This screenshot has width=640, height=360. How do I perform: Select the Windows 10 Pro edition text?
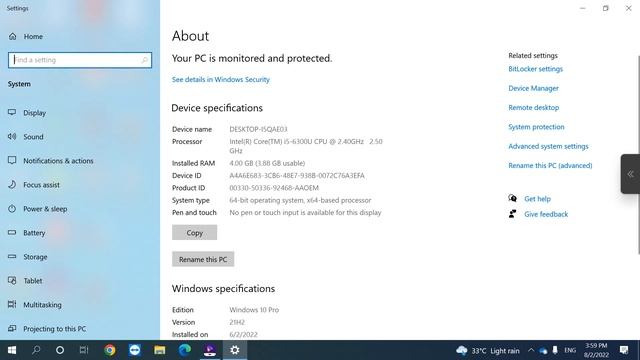coord(254,310)
